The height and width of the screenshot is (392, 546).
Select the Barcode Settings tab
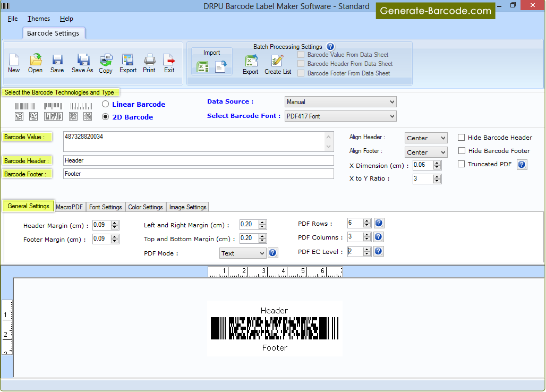pyautogui.click(x=53, y=33)
